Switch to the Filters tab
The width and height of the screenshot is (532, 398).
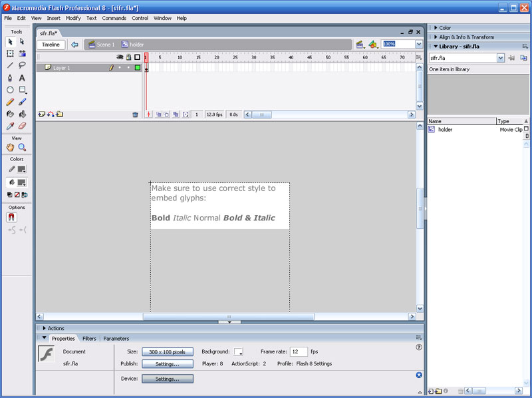click(x=89, y=339)
